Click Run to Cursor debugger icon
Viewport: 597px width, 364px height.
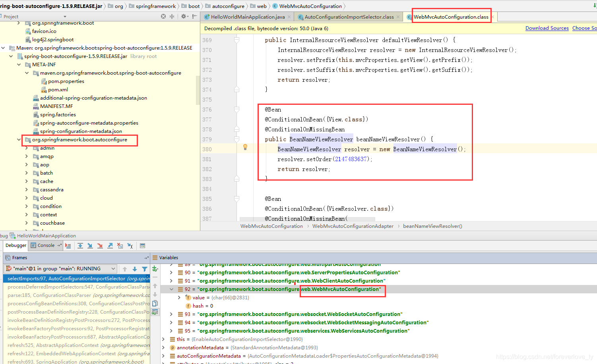click(130, 246)
